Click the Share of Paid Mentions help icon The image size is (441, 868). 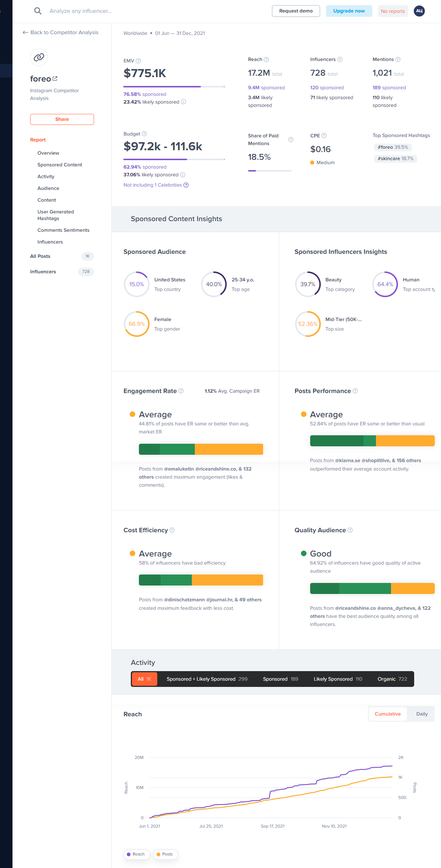pyautogui.click(x=291, y=140)
